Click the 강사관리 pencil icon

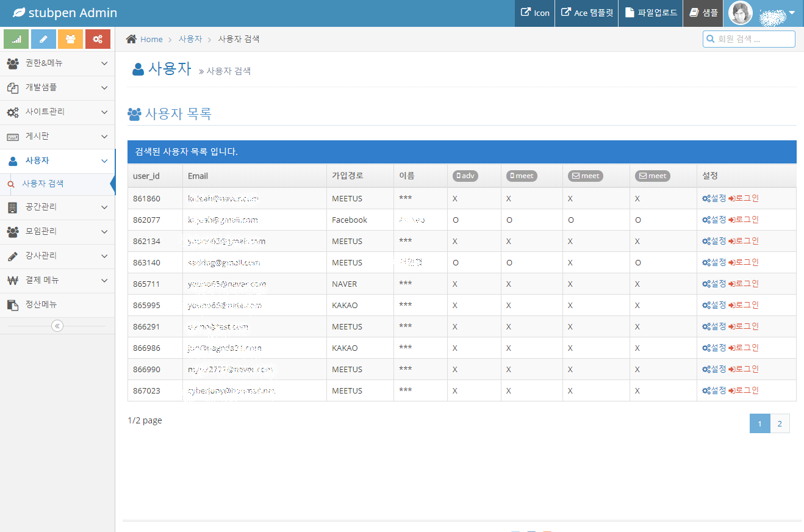(x=13, y=256)
